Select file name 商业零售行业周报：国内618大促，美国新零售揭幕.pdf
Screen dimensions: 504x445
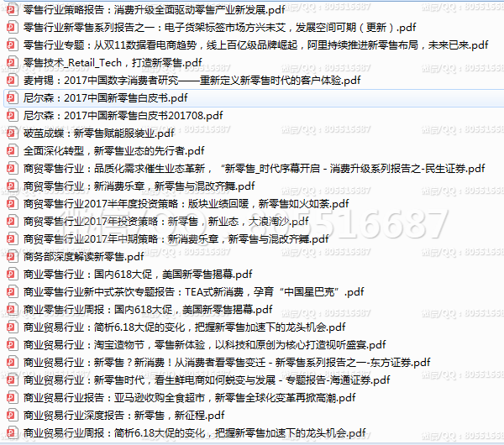[x=148, y=310]
